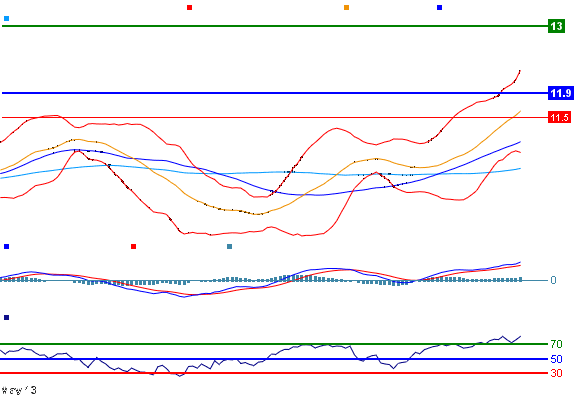The image size is (577, 395).
Task: Click the blue legend square at top right
Action: [439, 7]
